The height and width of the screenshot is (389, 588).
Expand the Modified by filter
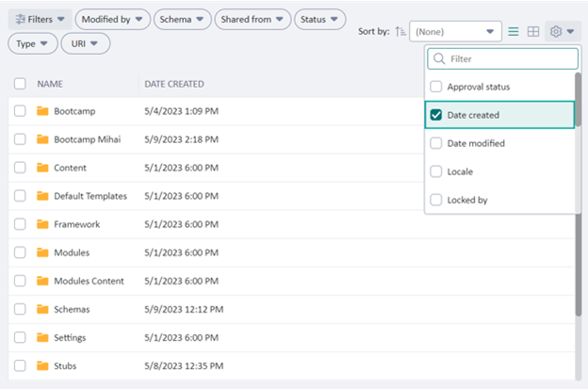click(x=112, y=20)
